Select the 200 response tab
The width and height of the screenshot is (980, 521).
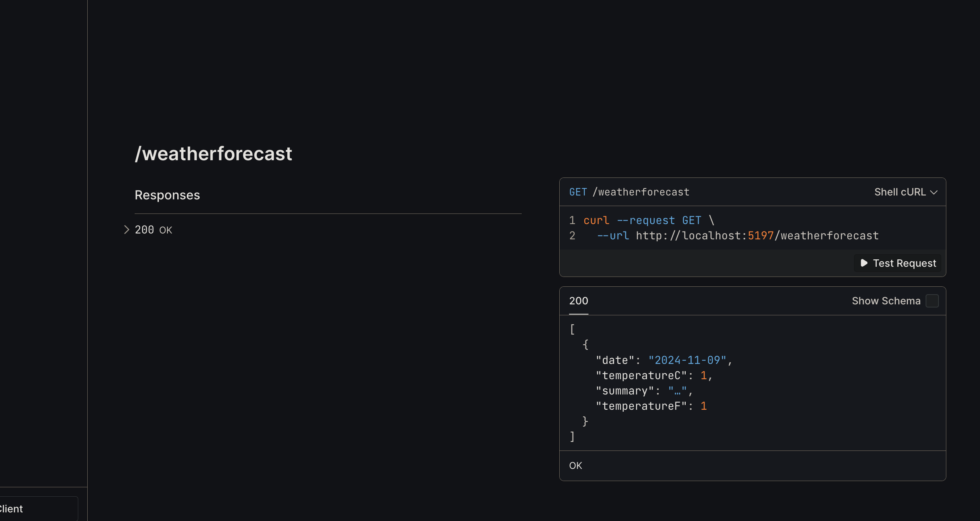click(x=578, y=301)
